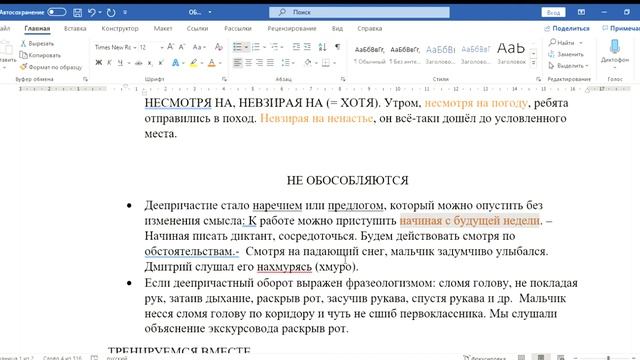Apply yellow text highlight color
This screenshot has width=640, height=360.
tap(193, 63)
